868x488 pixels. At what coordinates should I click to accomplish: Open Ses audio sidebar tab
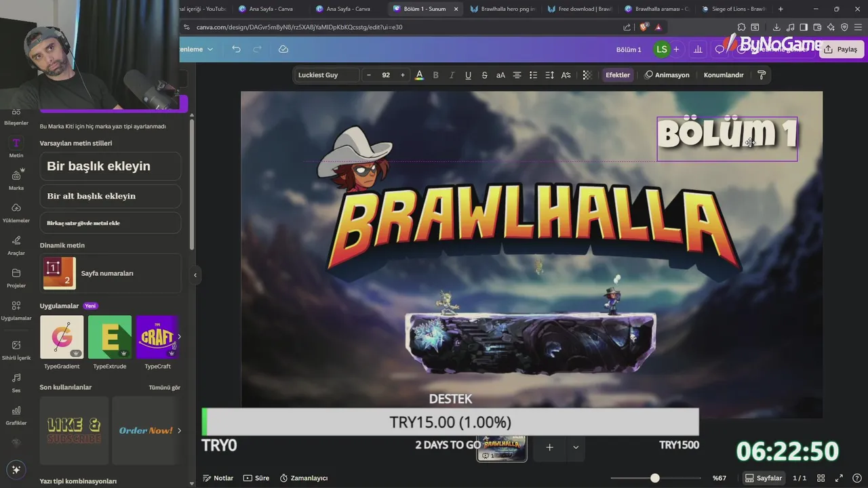[x=16, y=382]
